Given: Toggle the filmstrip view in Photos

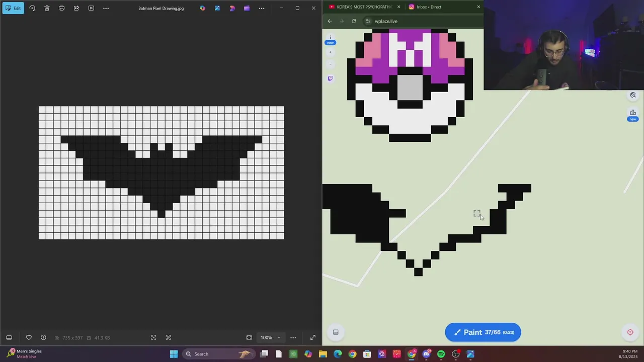Looking at the screenshot, I should pyautogui.click(x=9, y=337).
